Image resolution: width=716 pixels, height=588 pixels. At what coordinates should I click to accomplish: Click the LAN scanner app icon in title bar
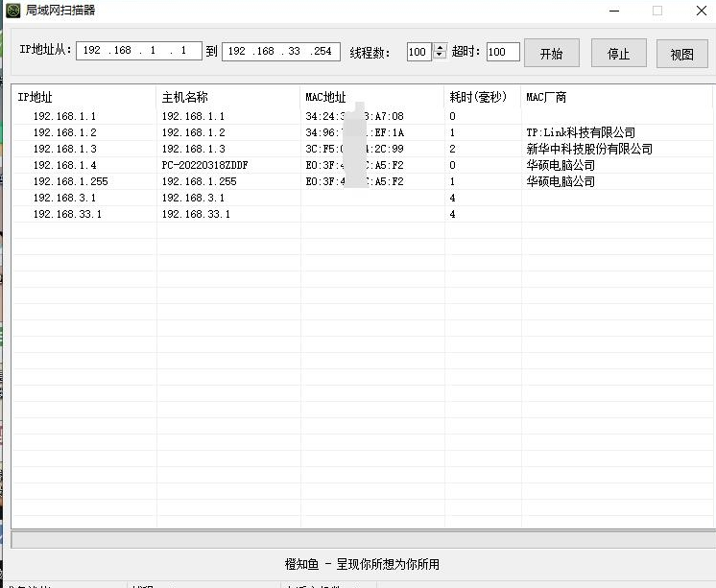(x=12, y=10)
